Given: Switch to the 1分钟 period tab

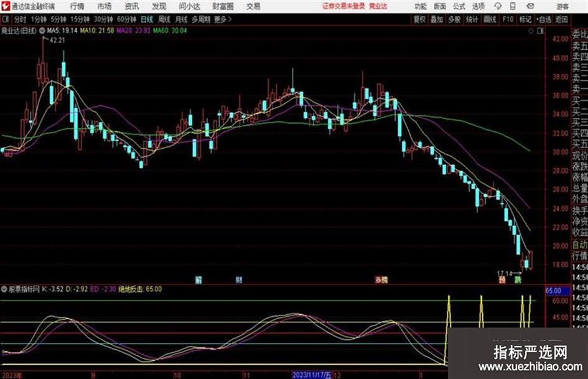Looking at the screenshot, I should 38,19.
